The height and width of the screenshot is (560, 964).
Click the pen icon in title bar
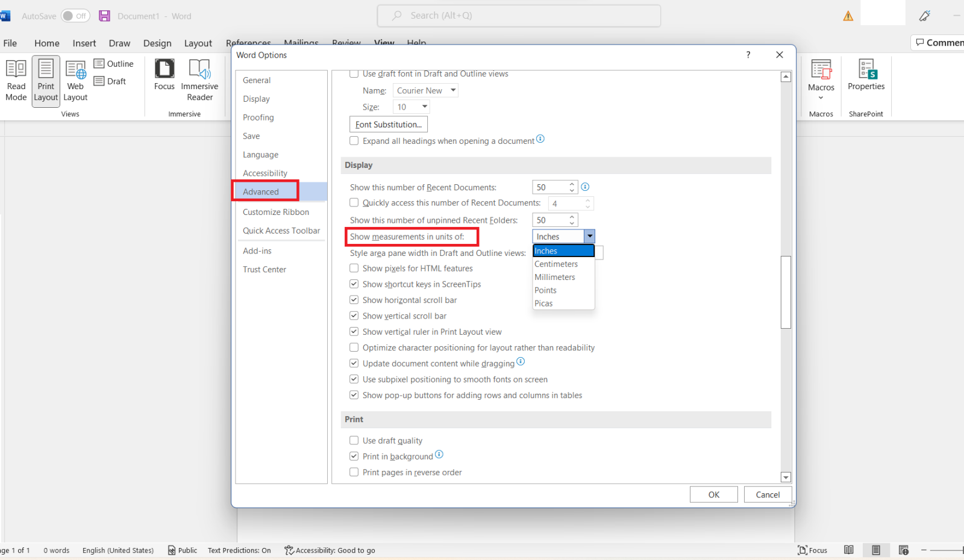click(925, 16)
